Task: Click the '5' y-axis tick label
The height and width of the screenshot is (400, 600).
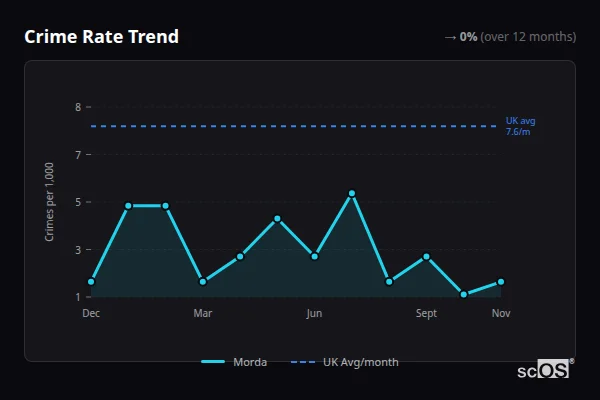Action: tap(78, 202)
